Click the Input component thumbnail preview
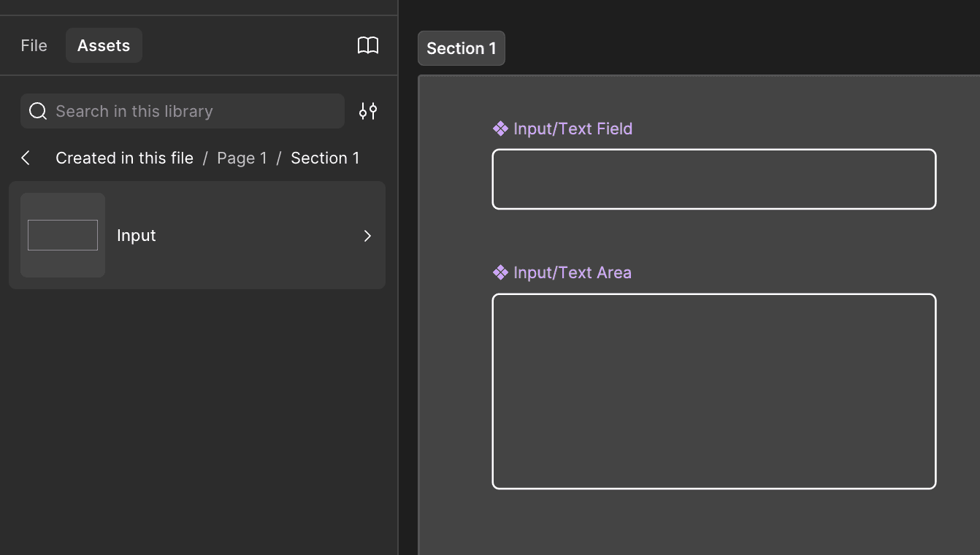This screenshot has height=555, width=980. point(62,235)
